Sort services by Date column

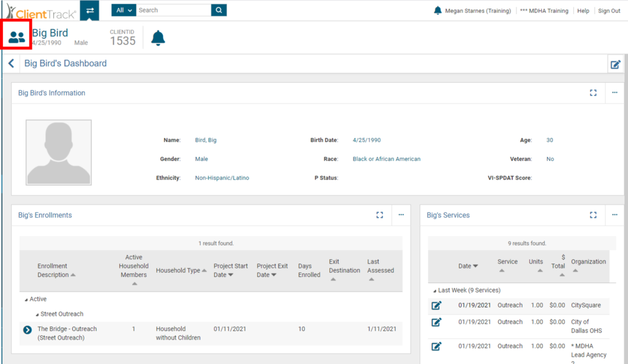(468, 266)
